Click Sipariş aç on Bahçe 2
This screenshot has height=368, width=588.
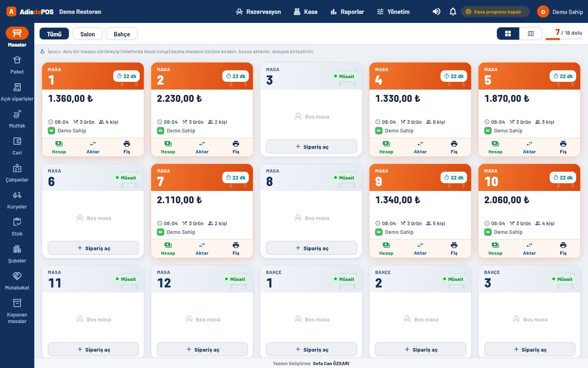tap(421, 349)
